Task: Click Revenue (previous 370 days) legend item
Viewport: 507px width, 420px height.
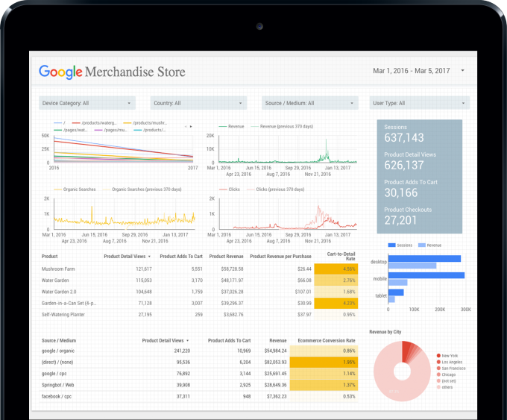Action: click(282, 127)
